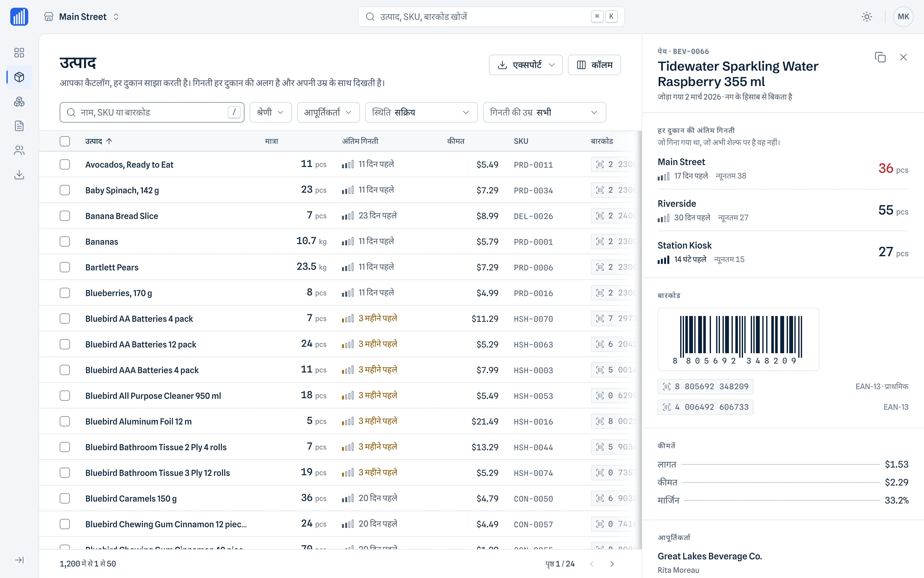Click the कॉलम columns button
Image resolution: width=924 pixels, height=578 pixels.
tap(594, 65)
